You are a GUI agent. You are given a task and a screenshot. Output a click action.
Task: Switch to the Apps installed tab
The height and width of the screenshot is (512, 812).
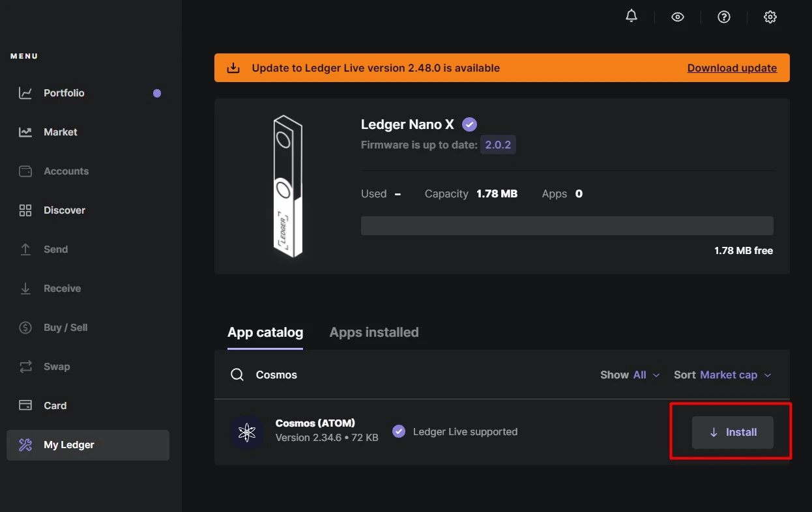374,332
